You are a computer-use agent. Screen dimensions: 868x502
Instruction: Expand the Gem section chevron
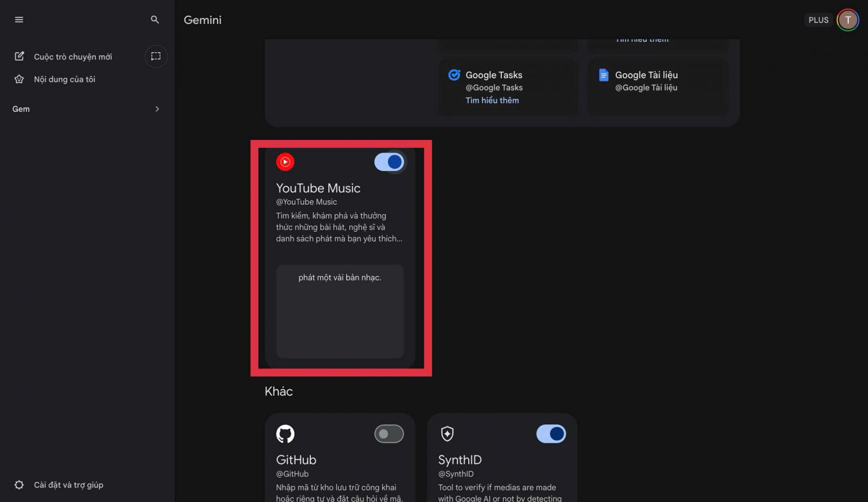[x=157, y=109]
